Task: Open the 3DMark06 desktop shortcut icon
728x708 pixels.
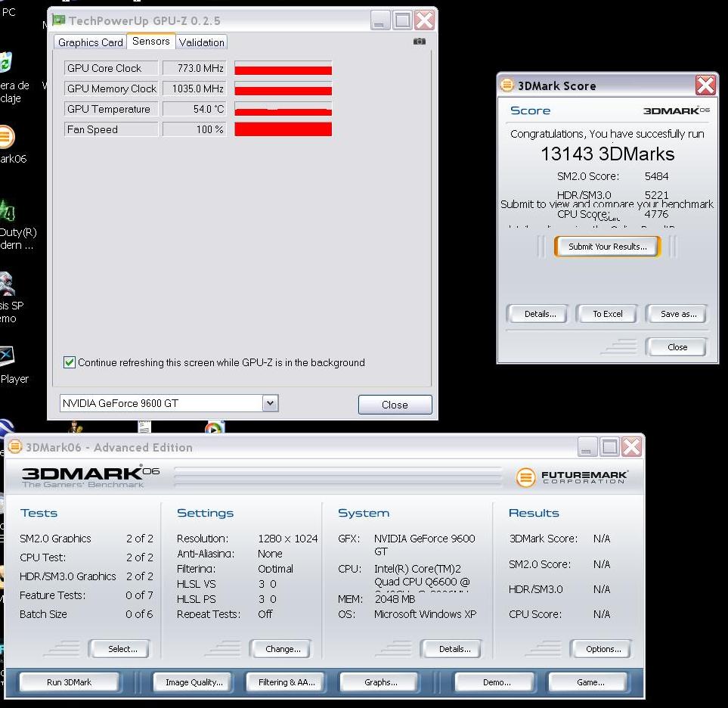Action: tap(6, 138)
